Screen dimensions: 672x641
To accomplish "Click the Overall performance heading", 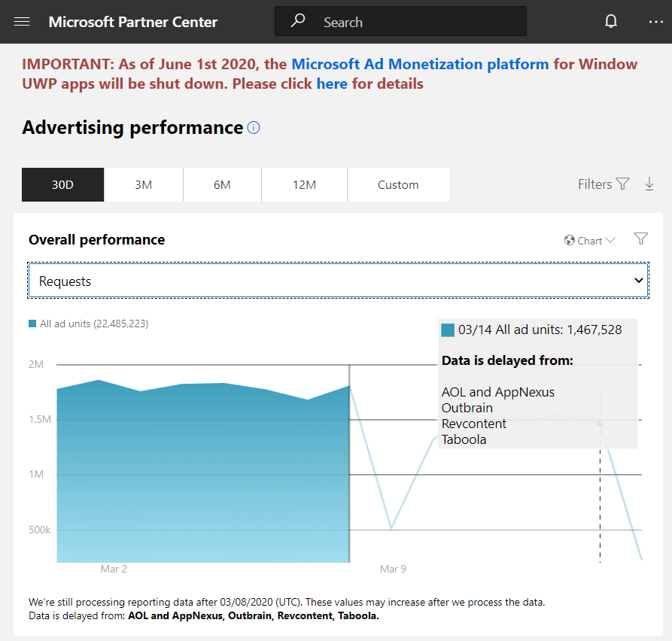I will coord(97,239).
